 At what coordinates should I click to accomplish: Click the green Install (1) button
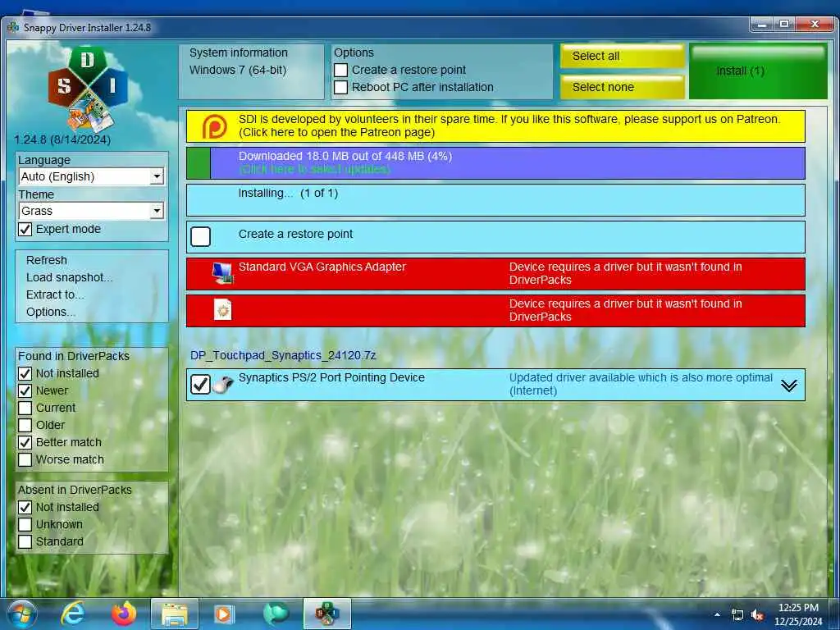point(758,71)
